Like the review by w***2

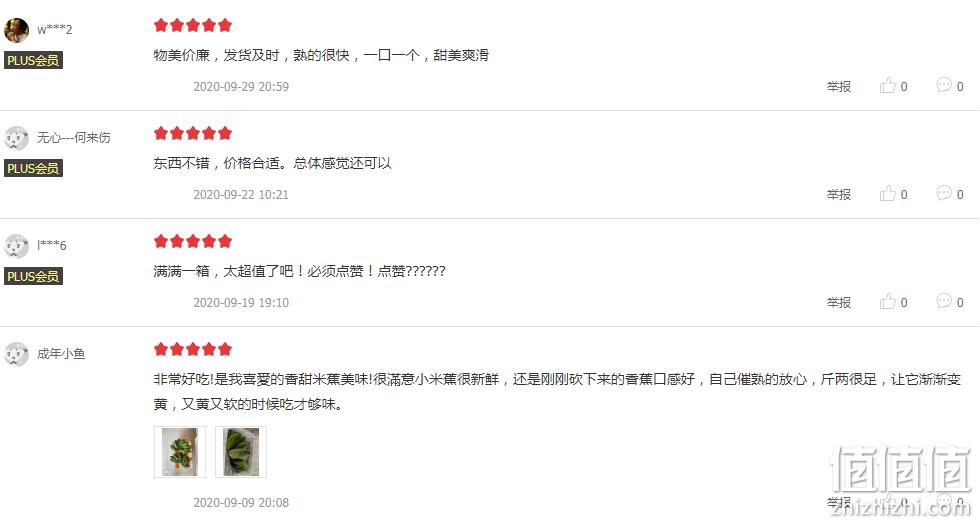point(893,86)
